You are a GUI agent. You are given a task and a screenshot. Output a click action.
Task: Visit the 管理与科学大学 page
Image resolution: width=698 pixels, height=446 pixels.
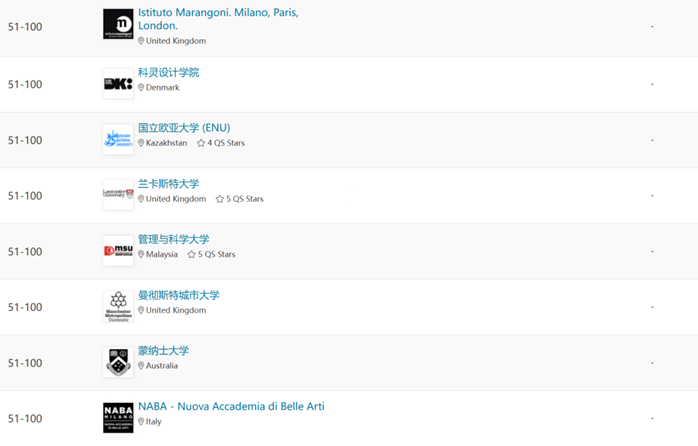174,239
